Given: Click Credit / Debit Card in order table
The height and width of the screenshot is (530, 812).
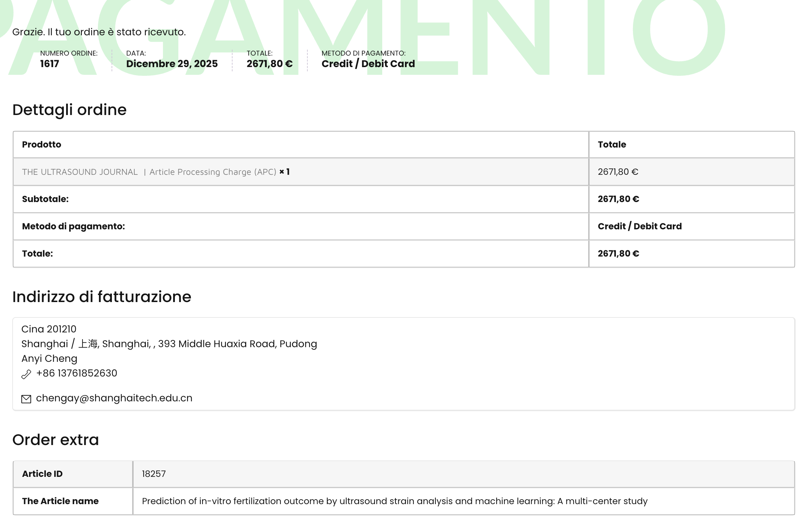Looking at the screenshot, I should click(x=640, y=227).
